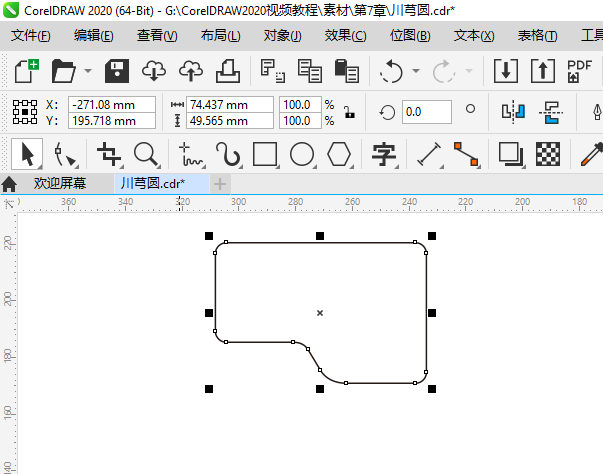The image size is (603, 474).
Task: Click the width field 74.437 mm
Action: [x=230, y=105]
